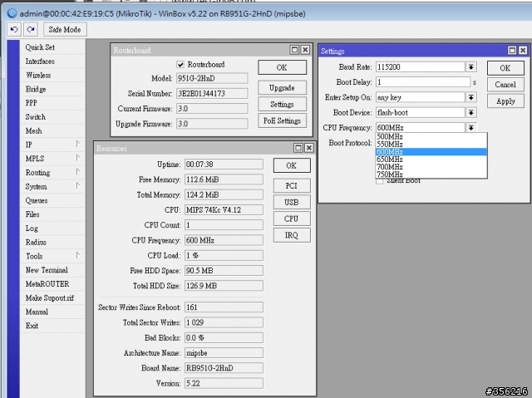Click OK in Settings window
Image resolution: width=532 pixels, height=398 pixels.
(505, 68)
